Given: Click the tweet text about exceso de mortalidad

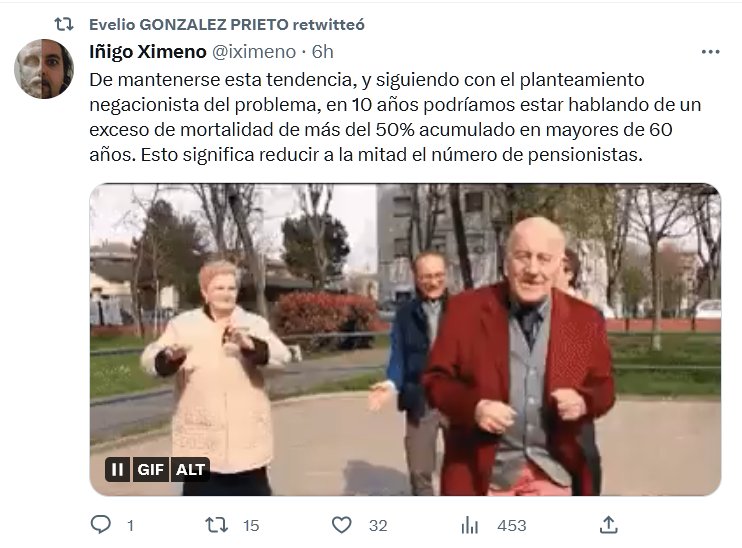Looking at the screenshot, I should tap(395, 117).
